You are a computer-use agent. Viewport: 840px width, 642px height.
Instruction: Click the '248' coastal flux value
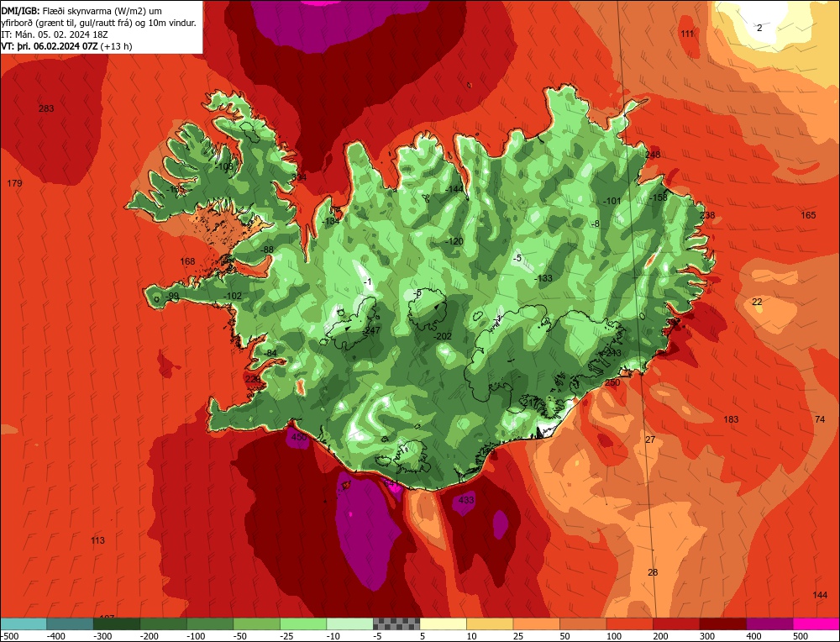pos(653,155)
